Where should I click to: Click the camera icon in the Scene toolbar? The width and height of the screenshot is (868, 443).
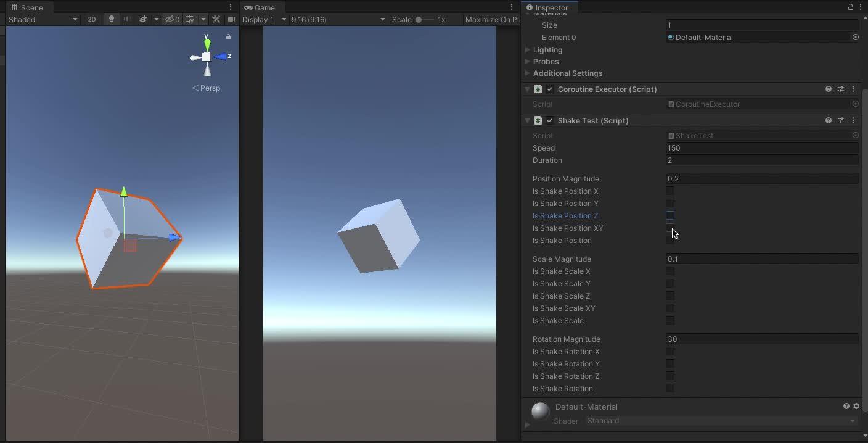(x=232, y=19)
